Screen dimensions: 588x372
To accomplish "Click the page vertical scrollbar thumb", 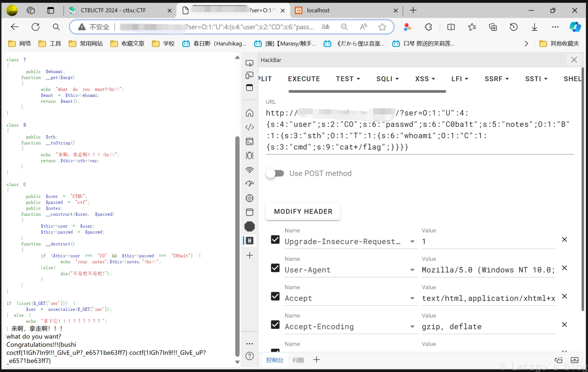I will tap(237, 247).
